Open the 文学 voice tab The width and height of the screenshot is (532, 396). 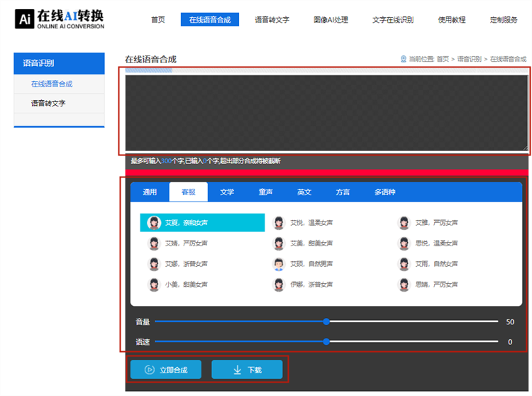pyautogui.click(x=227, y=192)
